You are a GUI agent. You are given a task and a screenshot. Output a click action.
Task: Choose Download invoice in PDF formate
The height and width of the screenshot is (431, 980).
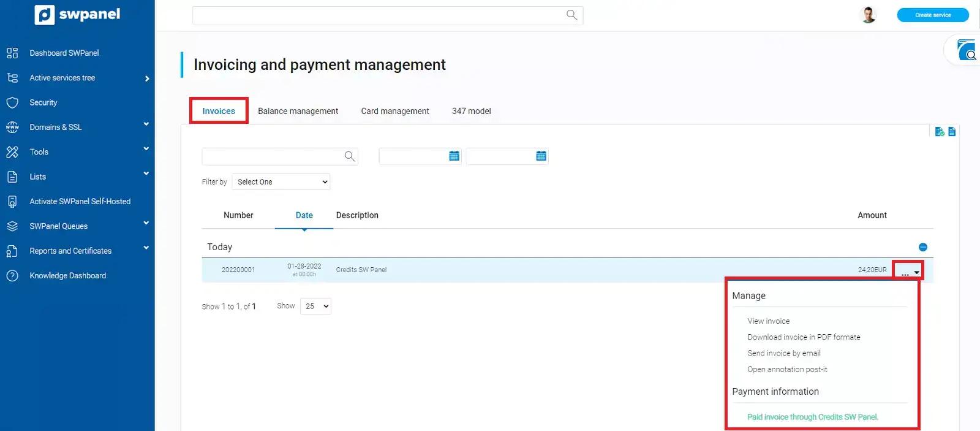click(x=804, y=337)
